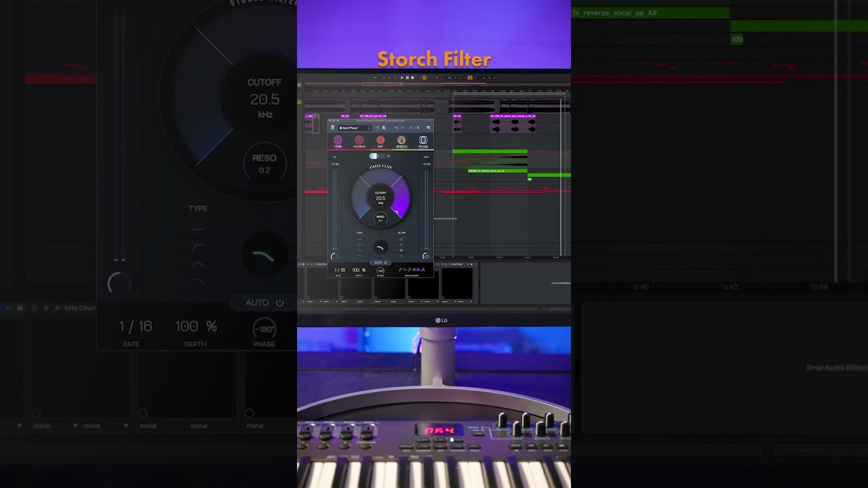Undo the last plugin change
868x488 pixels.
(396, 127)
